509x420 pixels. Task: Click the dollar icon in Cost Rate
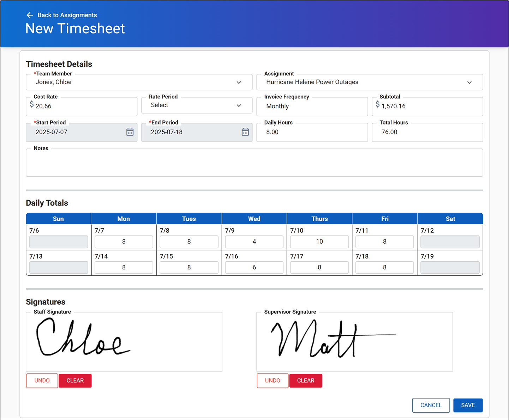[31, 104]
